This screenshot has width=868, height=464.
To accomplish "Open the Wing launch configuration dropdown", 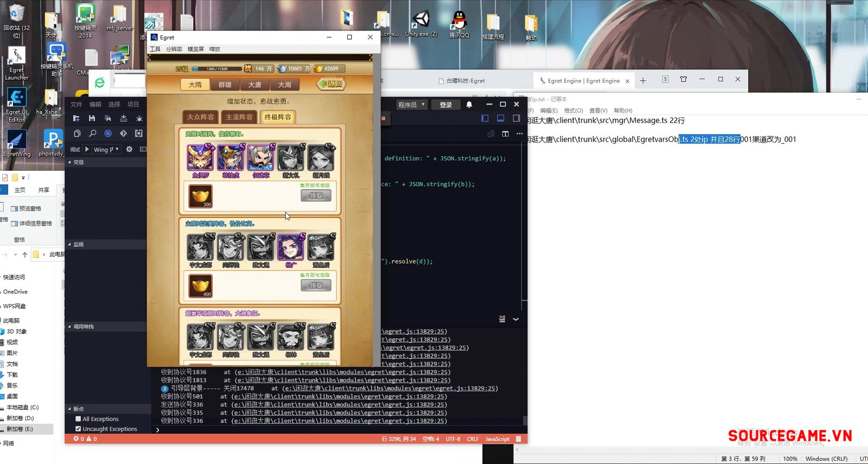I will pos(106,149).
